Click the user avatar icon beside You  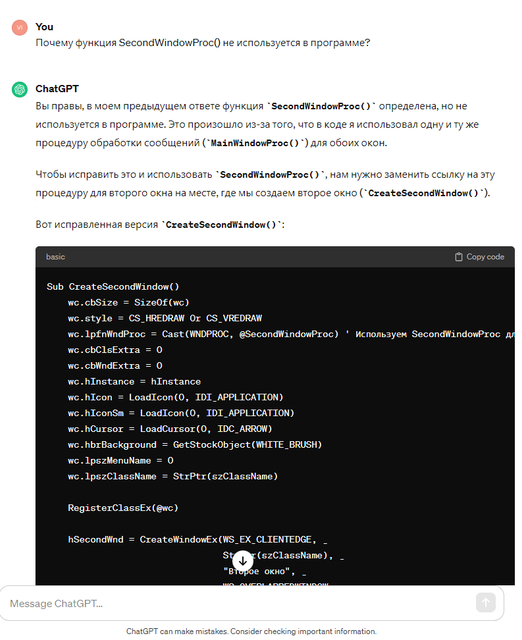point(19,27)
